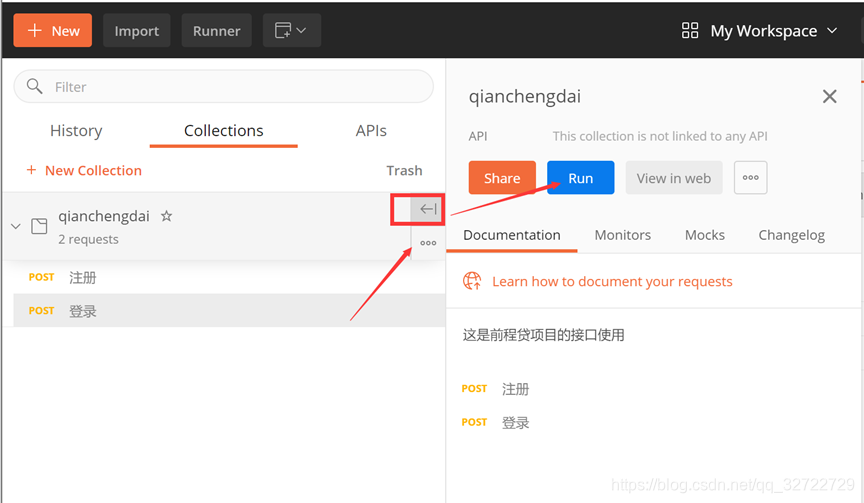Click the '2 requests' label
864x503 pixels.
(88, 239)
